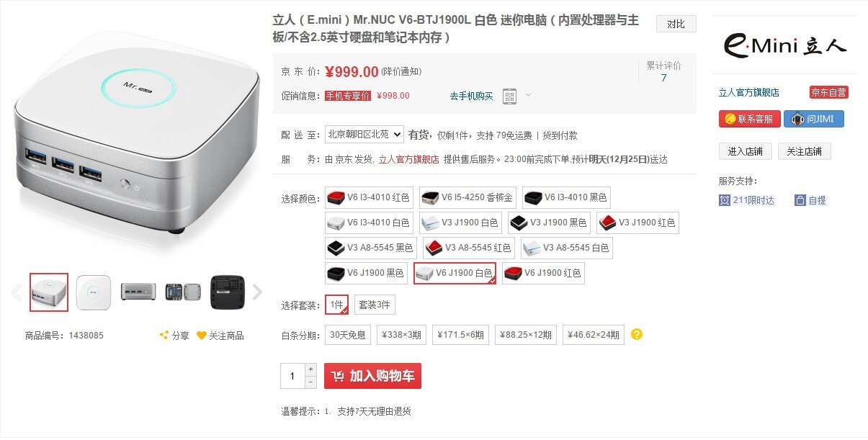Open the 北京朝阳区北苑 delivery region dropdown
The width and height of the screenshot is (868, 440).
[x=364, y=135]
